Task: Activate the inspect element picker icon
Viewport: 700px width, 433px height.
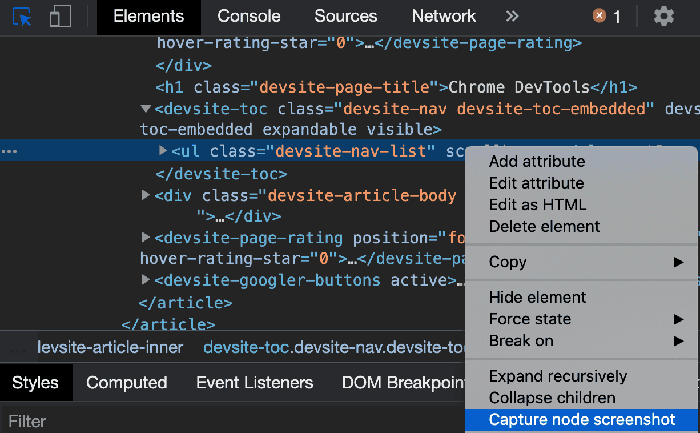Action: (22, 16)
